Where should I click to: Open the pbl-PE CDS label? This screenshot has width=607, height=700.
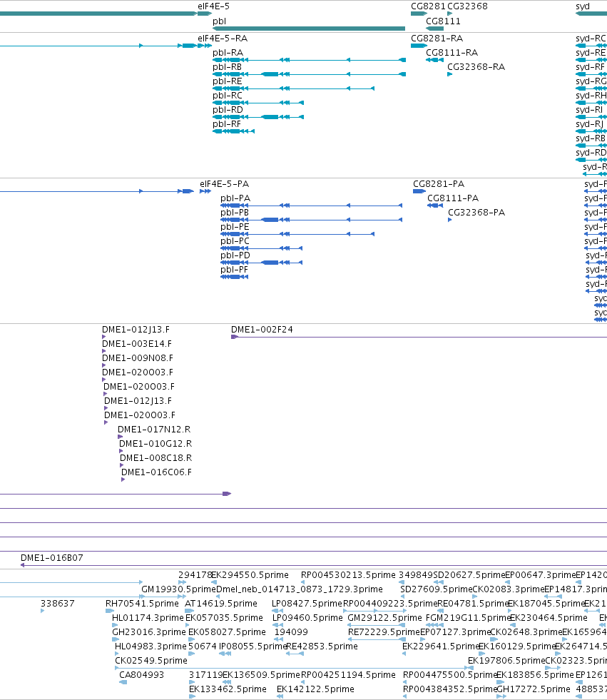point(235,227)
